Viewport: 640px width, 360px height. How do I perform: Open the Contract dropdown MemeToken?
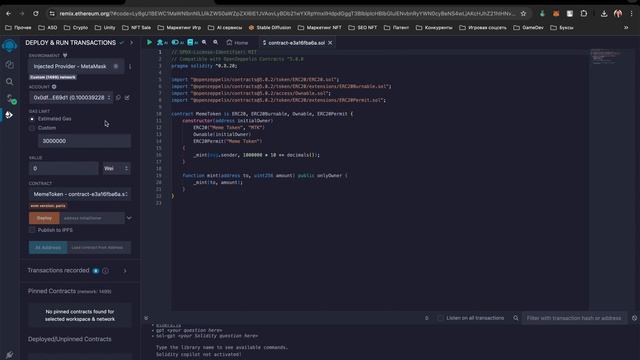pos(80,194)
